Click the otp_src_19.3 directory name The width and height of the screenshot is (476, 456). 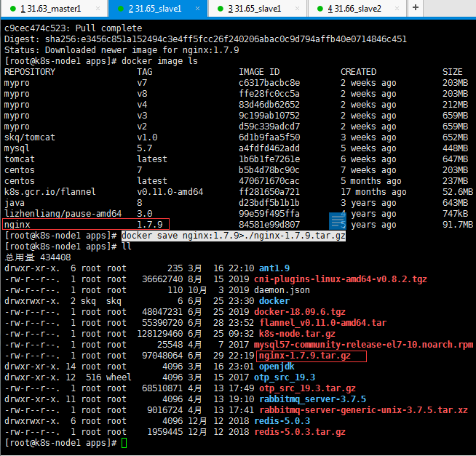coord(285,377)
